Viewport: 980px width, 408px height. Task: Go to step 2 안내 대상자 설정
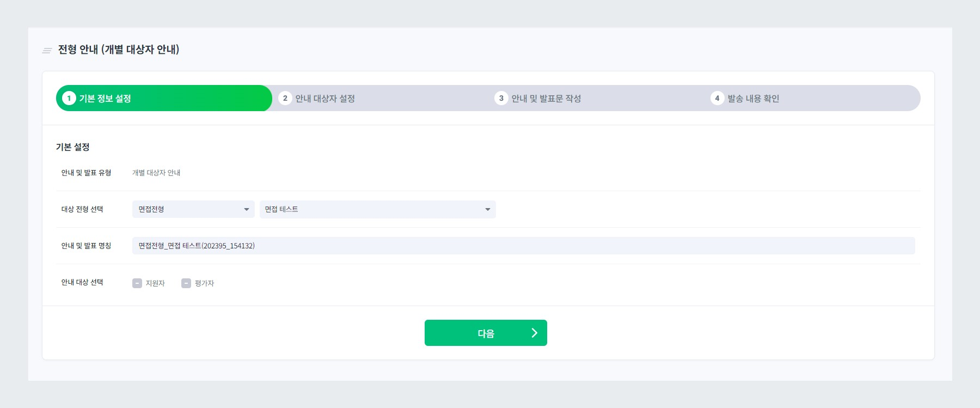[x=317, y=99]
